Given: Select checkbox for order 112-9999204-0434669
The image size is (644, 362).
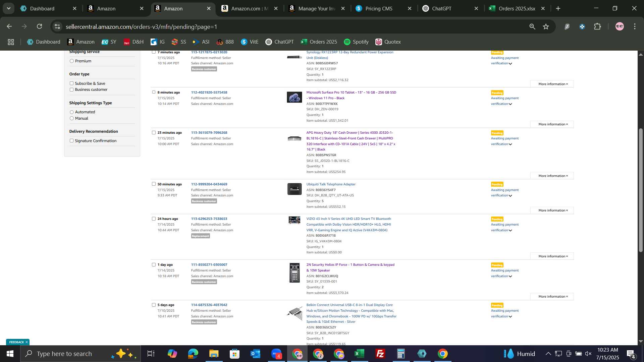Looking at the screenshot, I should (x=154, y=184).
